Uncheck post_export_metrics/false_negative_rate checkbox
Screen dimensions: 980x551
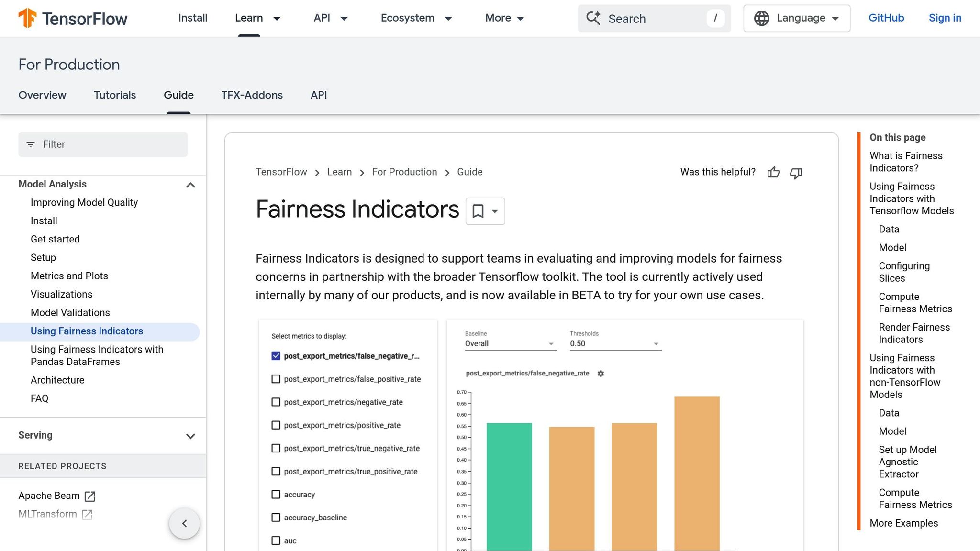point(276,356)
